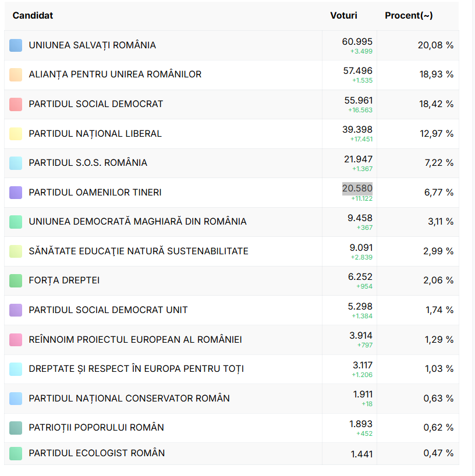Viewport: 475px width, 476px height.
Task: Click Dreptate și Respect în Europa pentru Toți
Action: click(136, 369)
